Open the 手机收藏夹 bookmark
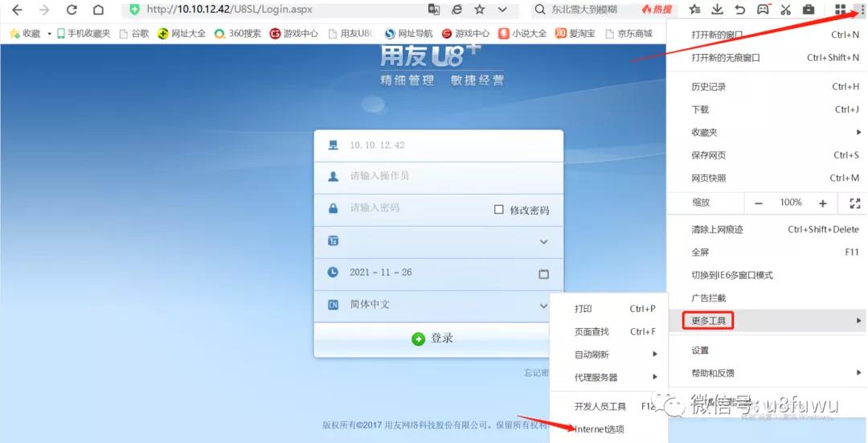The width and height of the screenshot is (868, 443). point(84,33)
